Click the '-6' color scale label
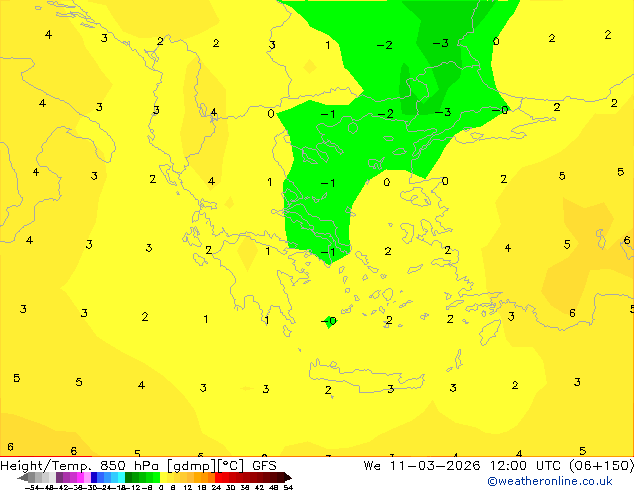The image size is (634, 490). [x=147, y=488]
